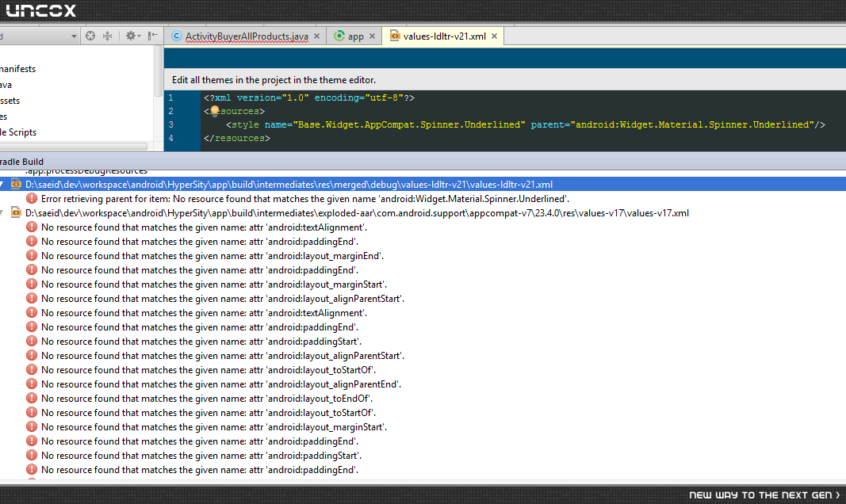Click error icon on the layout_marginEnd row
Viewport: 846px width, 504px height.
pos(32,255)
